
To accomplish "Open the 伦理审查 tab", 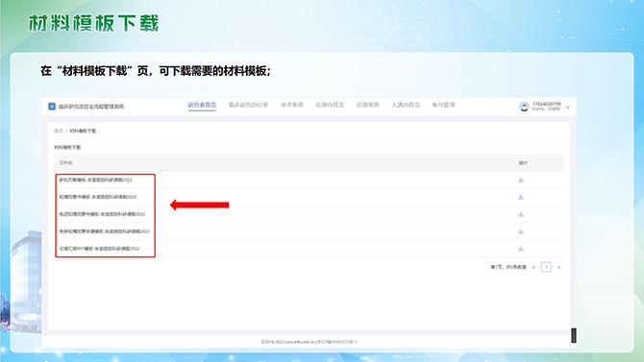I will 367,105.
